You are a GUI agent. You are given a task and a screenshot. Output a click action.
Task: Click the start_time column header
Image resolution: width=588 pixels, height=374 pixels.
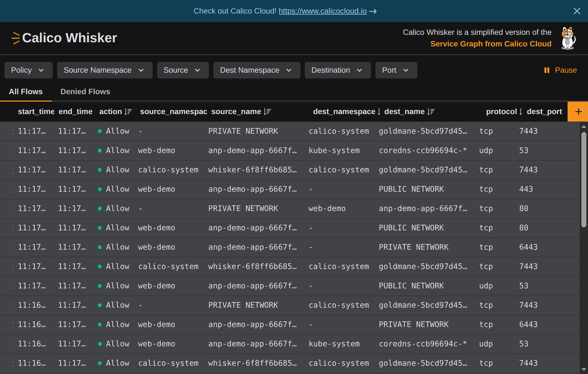[x=36, y=112]
